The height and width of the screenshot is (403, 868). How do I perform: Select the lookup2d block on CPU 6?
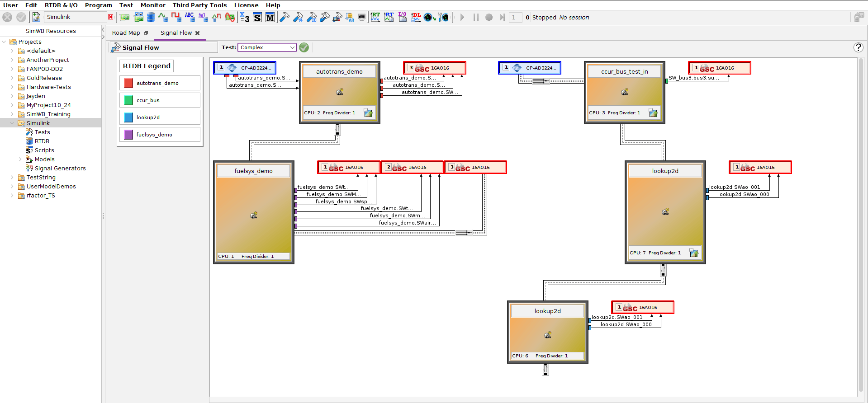click(548, 332)
